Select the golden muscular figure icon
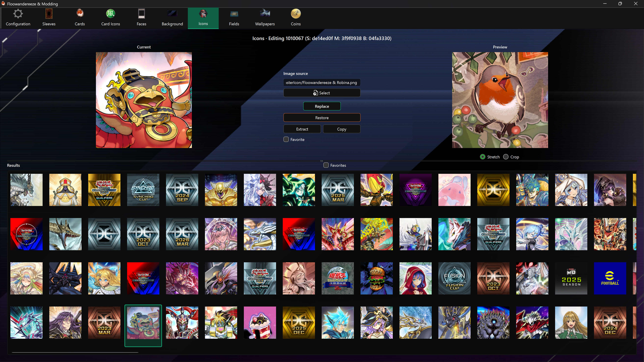644x362 pixels. coord(221,190)
